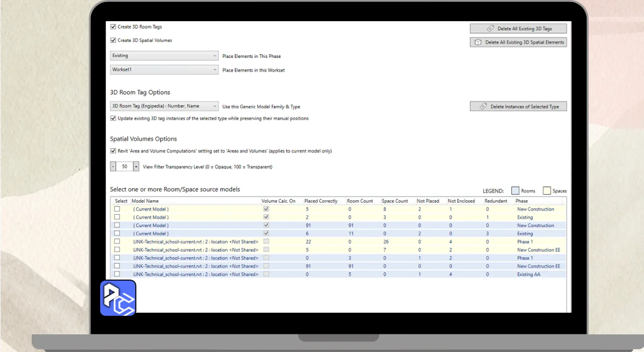Image resolution: width=644 pixels, height=352 pixels.
Task: Click the Placed Correctly column header
Action: pos(320,201)
